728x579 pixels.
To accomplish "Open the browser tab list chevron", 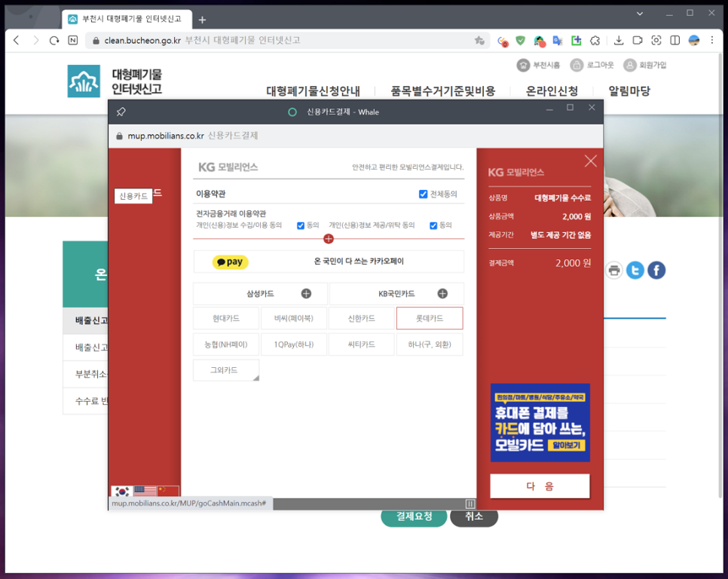I will click(x=640, y=14).
